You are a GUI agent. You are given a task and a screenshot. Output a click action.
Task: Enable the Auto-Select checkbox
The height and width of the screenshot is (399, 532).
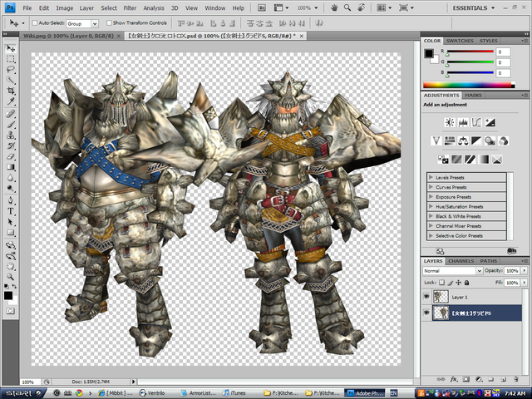[x=35, y=22]
